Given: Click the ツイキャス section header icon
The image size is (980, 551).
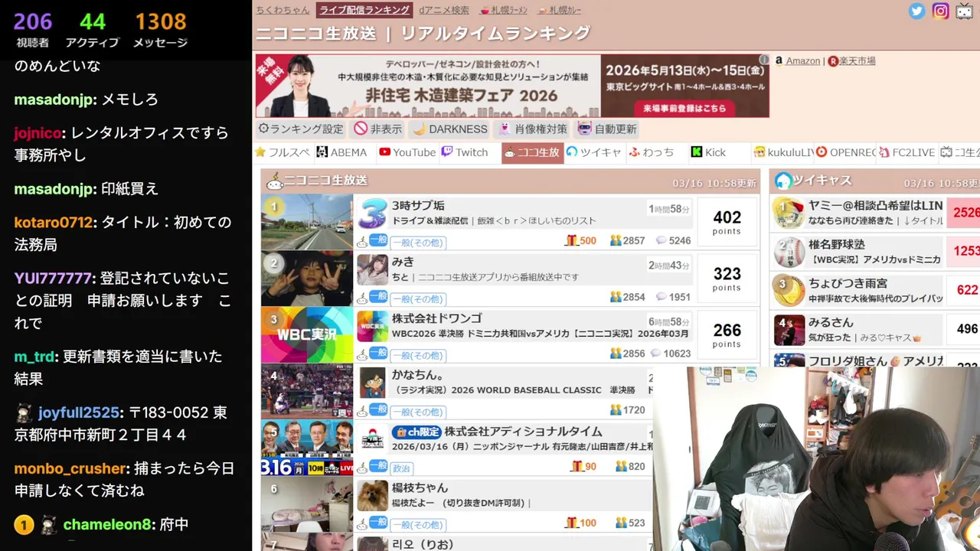Looking at the screenshot, I should coord(782,181).
